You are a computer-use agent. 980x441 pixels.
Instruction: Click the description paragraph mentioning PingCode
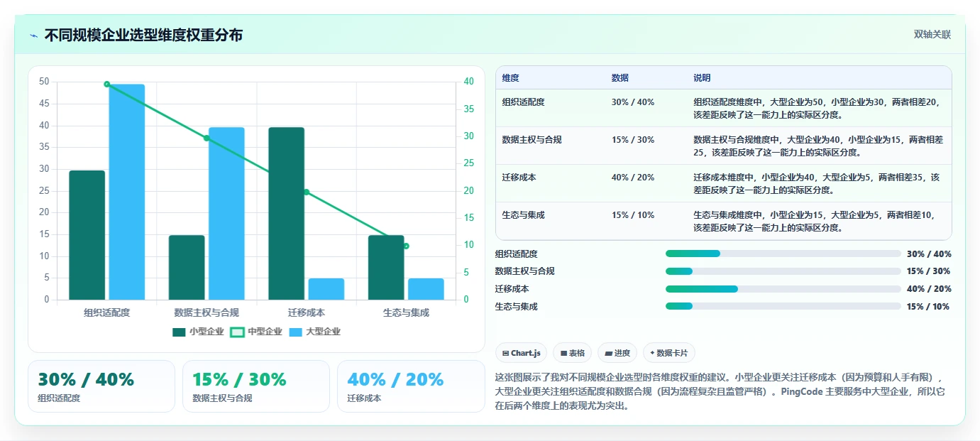pos(720,392)
